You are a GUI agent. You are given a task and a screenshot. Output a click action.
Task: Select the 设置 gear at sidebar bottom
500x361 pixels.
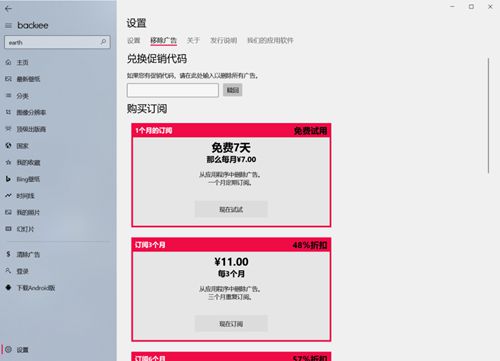pos(8,349)
